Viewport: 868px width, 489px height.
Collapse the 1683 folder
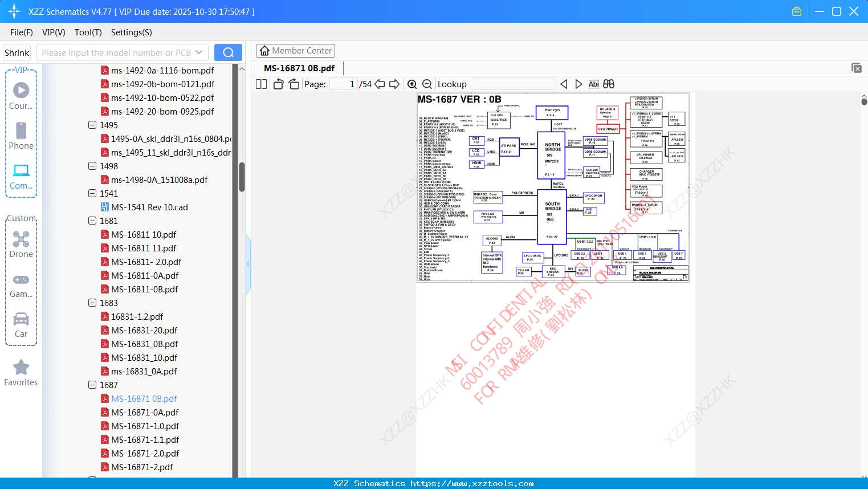tap(92, 303)
